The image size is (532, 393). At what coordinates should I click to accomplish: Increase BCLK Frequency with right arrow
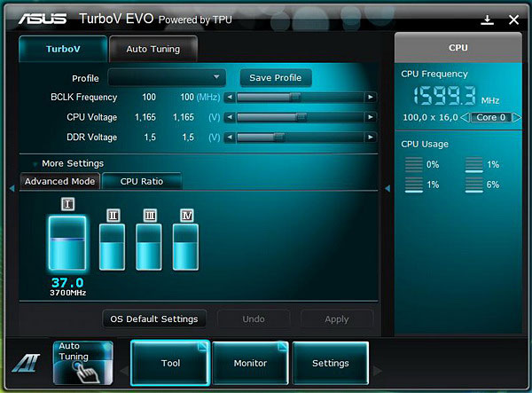pos(371,98)
